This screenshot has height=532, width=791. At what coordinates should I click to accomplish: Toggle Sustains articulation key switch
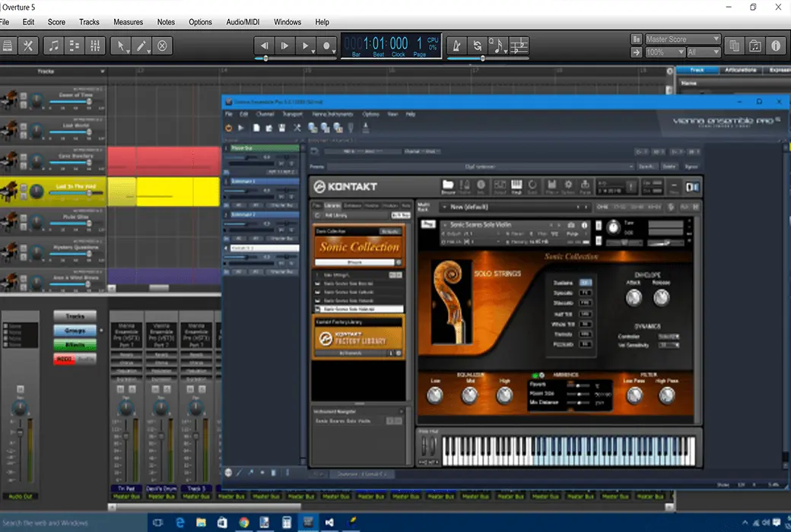[x=585, y=283]
